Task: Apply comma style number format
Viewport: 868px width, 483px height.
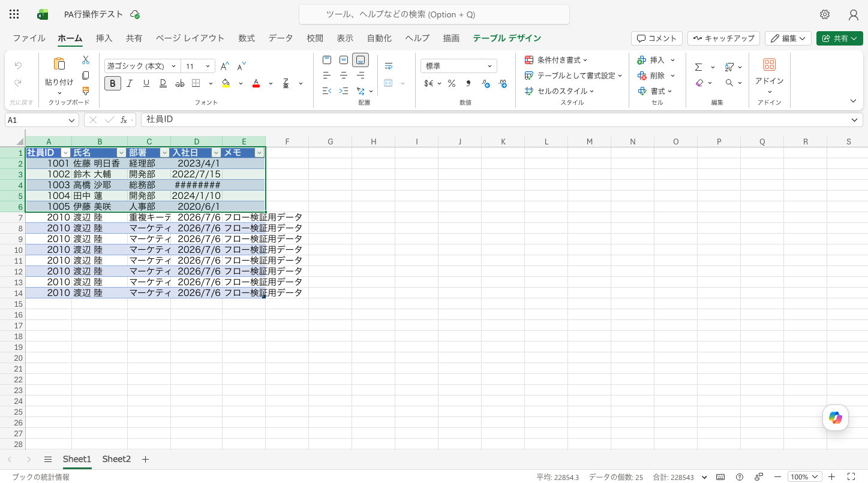Action: click(468, 83)
